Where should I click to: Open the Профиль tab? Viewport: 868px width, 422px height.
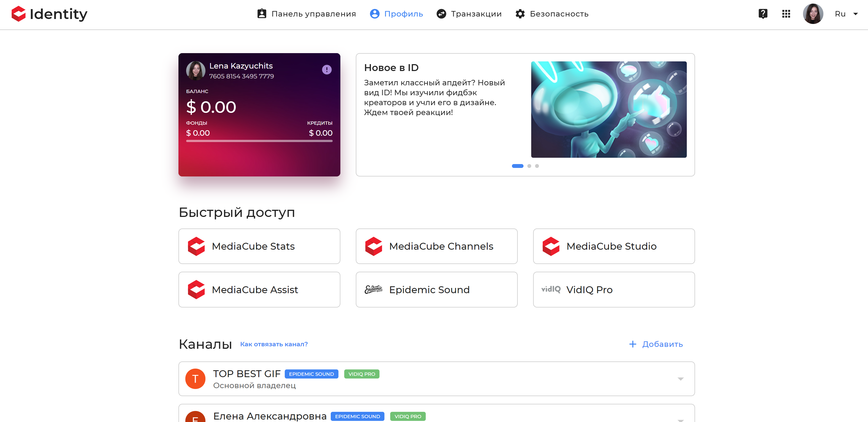pos(396,14)
